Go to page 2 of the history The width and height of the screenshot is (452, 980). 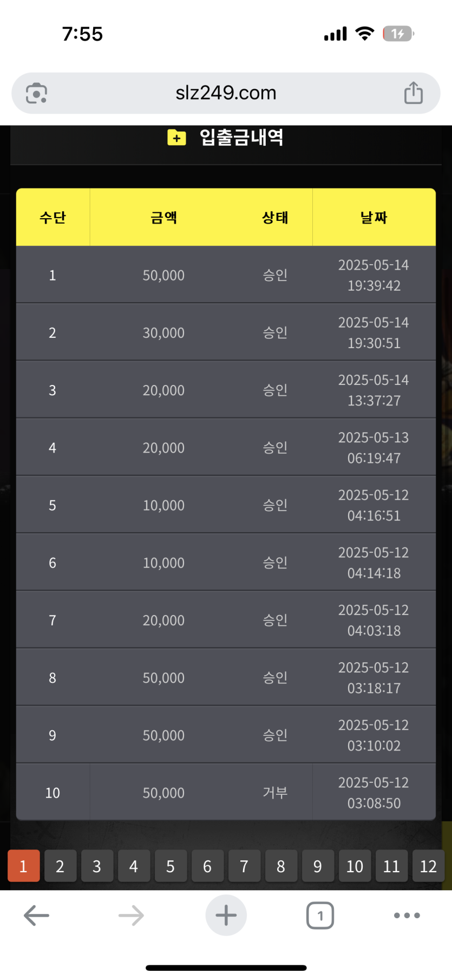pos(60,866)
